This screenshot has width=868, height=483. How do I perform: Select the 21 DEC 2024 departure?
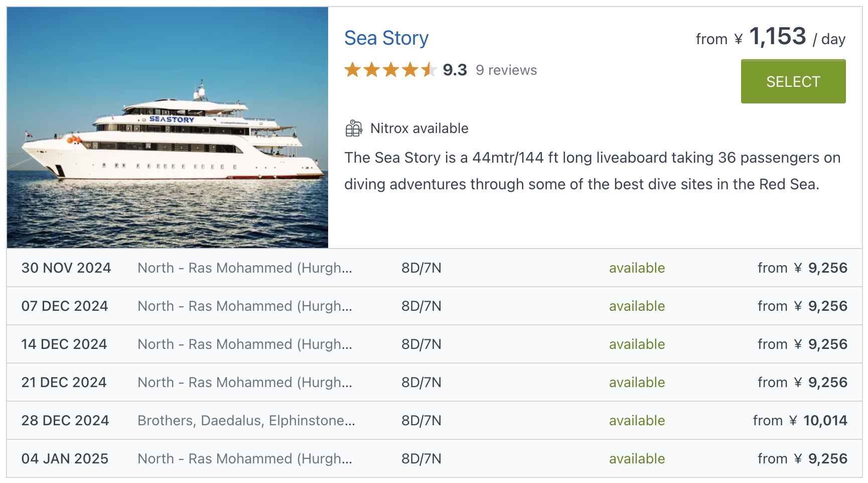64,383
